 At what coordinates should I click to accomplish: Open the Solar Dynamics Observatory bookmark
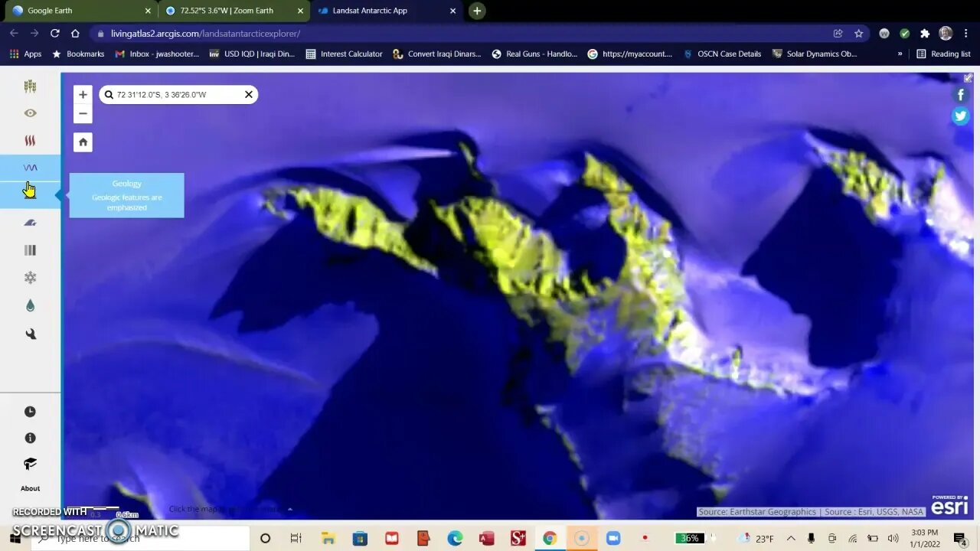[814, 54]
